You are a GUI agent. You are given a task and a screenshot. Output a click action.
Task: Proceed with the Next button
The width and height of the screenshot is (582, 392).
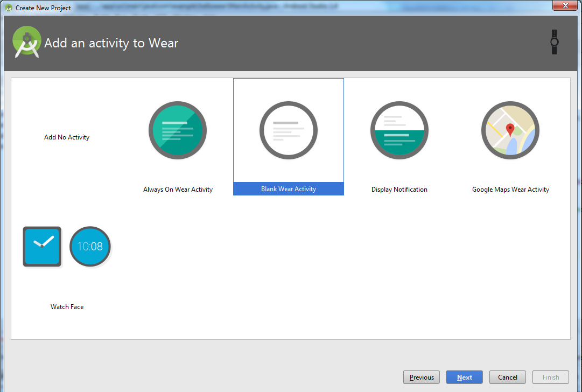pos(464,377)
